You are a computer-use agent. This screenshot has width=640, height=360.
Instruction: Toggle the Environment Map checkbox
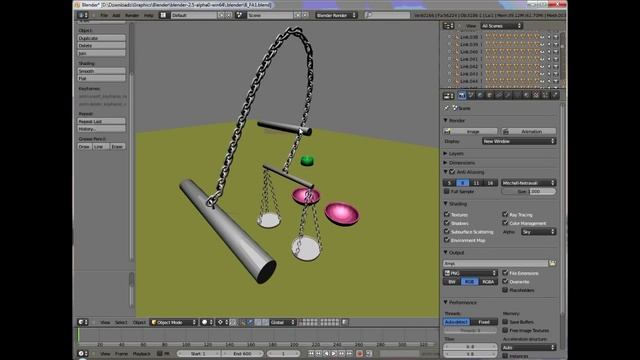pyautogui.click(x=447, y=240)
